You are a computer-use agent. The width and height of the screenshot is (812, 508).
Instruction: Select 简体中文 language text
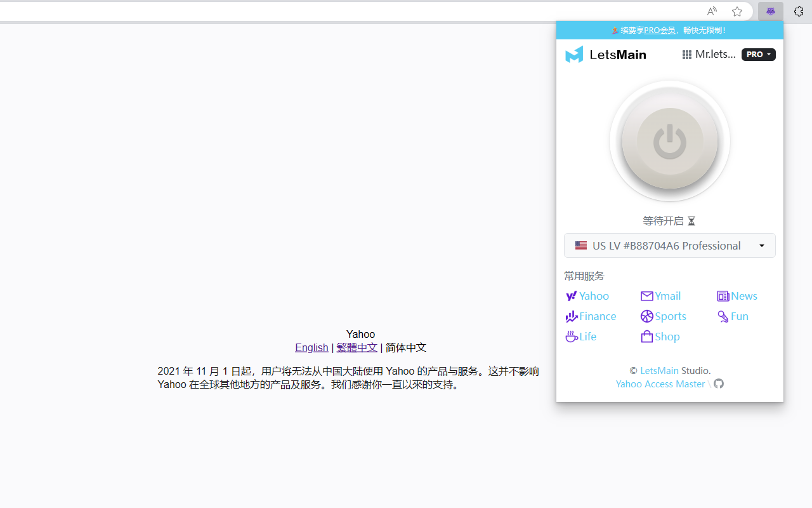406,347
